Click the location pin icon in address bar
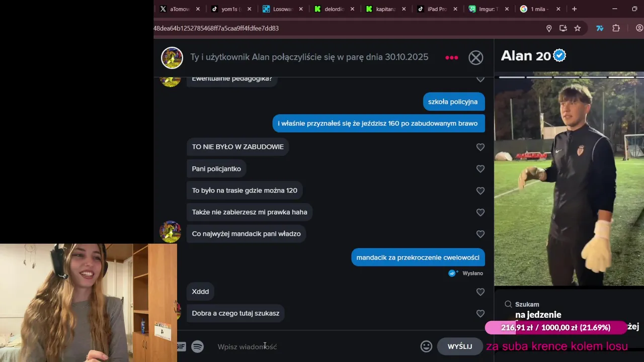Image resolution: width=644 pixels, height=362 pixels. tap(549, 28)
